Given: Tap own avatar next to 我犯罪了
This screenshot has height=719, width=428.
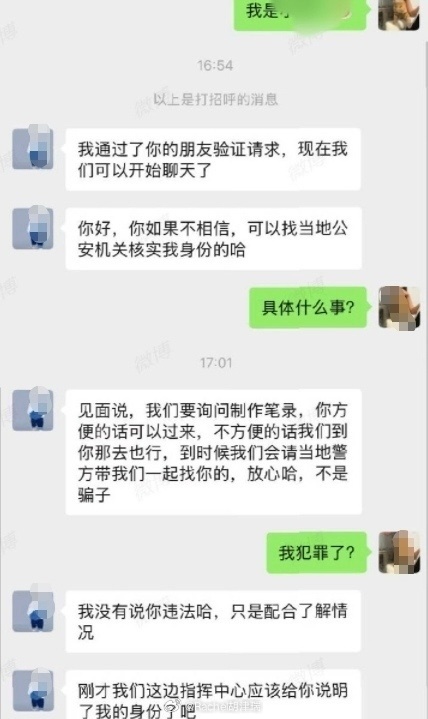Looking at the screenshot, I should pyautogui.click(x=399, y=553).
